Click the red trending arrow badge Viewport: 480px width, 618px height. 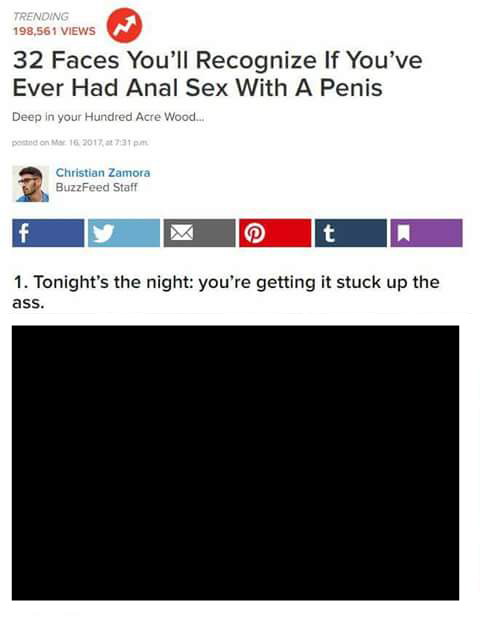pos(125,25)
